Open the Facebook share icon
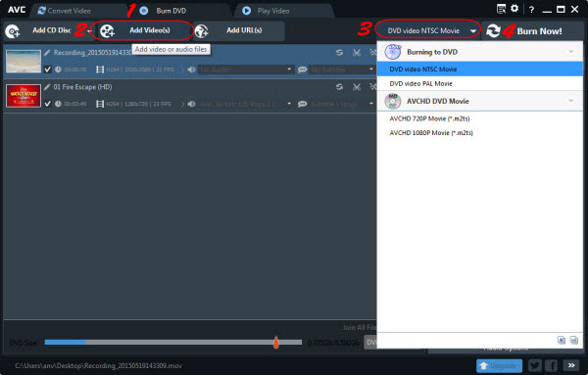 [x=552, y=365]
